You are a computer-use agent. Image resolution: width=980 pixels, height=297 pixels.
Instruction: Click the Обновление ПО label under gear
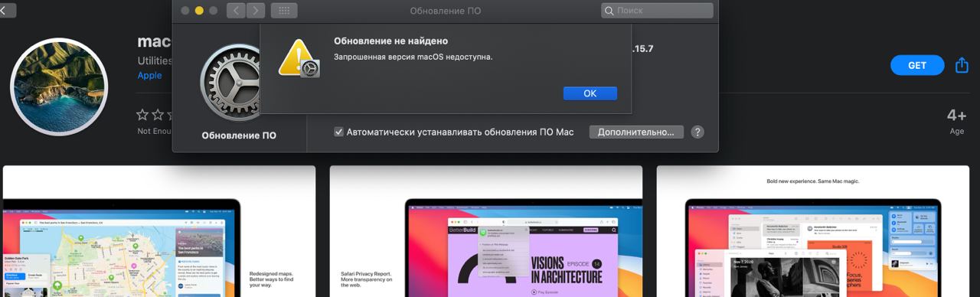pyautogui.click(x=239, y=135)
